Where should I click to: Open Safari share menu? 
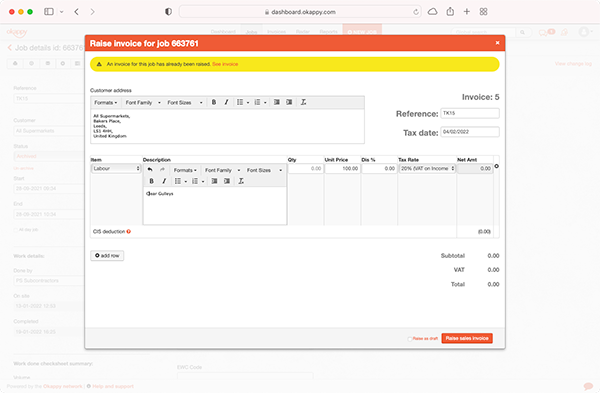(450, 11)
